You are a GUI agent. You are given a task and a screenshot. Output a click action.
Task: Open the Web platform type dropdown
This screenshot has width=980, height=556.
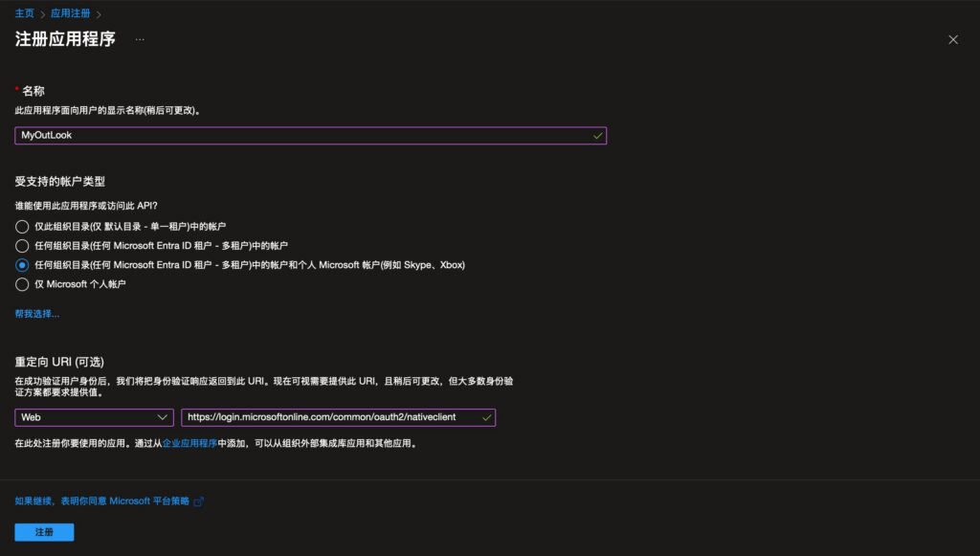(94, 417)
